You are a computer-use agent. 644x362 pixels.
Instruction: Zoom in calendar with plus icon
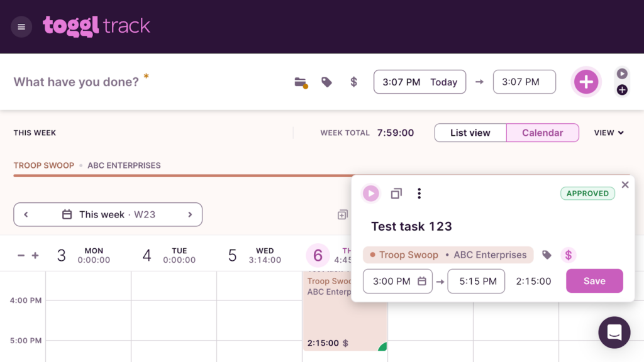[x=35, y=255]
